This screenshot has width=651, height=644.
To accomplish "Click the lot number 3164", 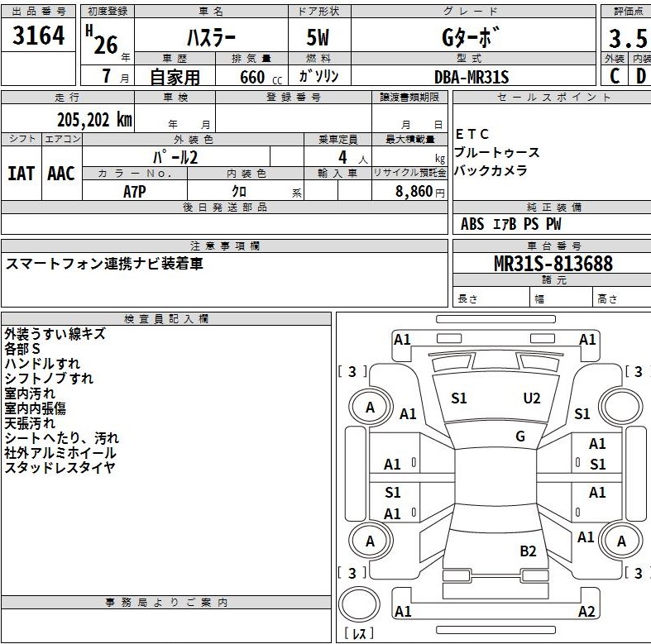I will 39,36.
